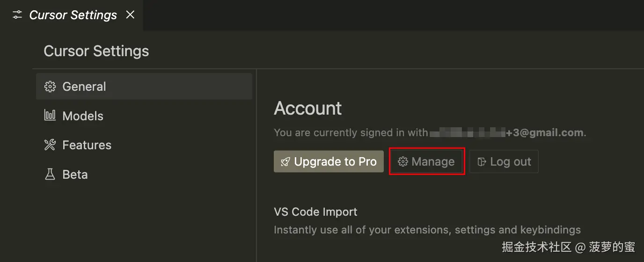
Task: Click the gear icon beside General
Action: (50, 87)
